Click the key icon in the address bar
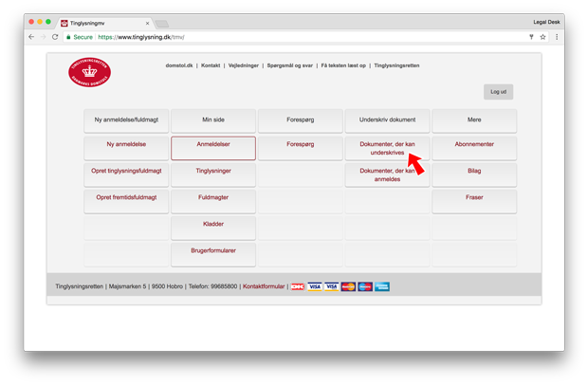Viewport: 588px width, 385px height. coord(531,37)
